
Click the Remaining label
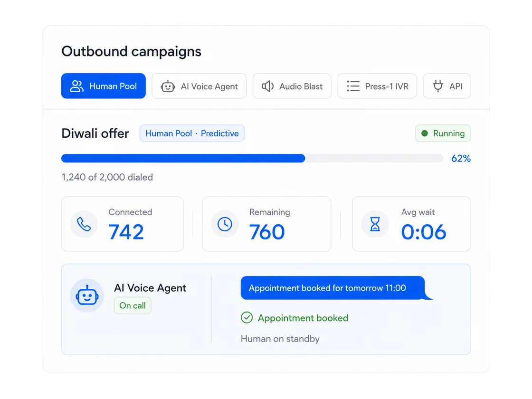pyautogui.click(x=270, y=212)
